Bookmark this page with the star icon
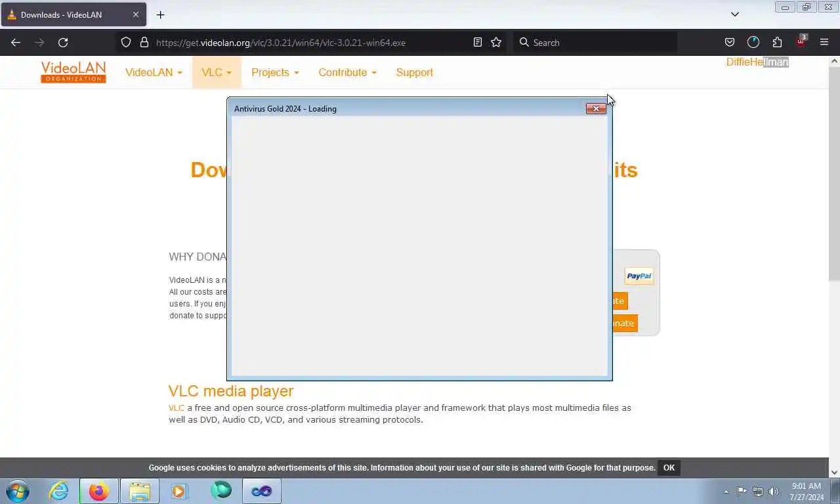The height and width of the screenshot is (504, 840). pyautogui.click(x=496, y=42)
